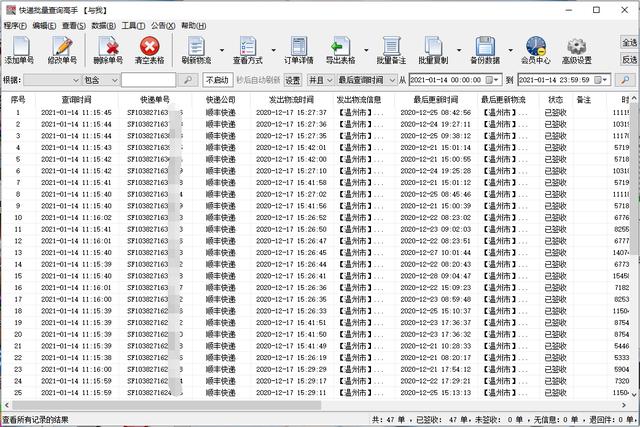Click the 设置 button beside auto refresh
The height and width of the screenshot is (427, 640).
tap(292, 80)
